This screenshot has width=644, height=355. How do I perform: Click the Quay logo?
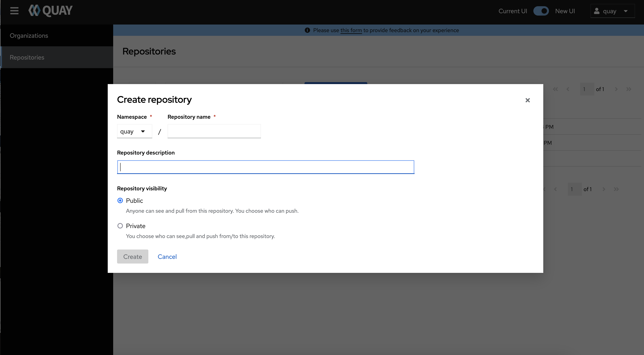point(51,11)
